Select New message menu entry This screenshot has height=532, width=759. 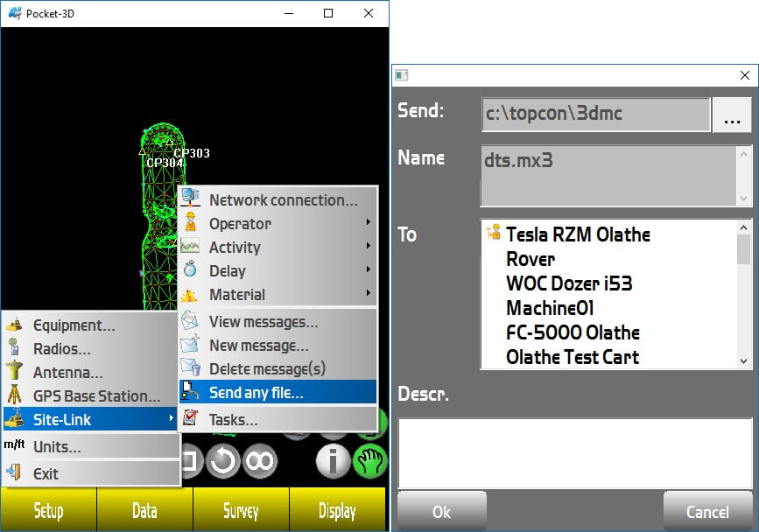click(278, 346)
